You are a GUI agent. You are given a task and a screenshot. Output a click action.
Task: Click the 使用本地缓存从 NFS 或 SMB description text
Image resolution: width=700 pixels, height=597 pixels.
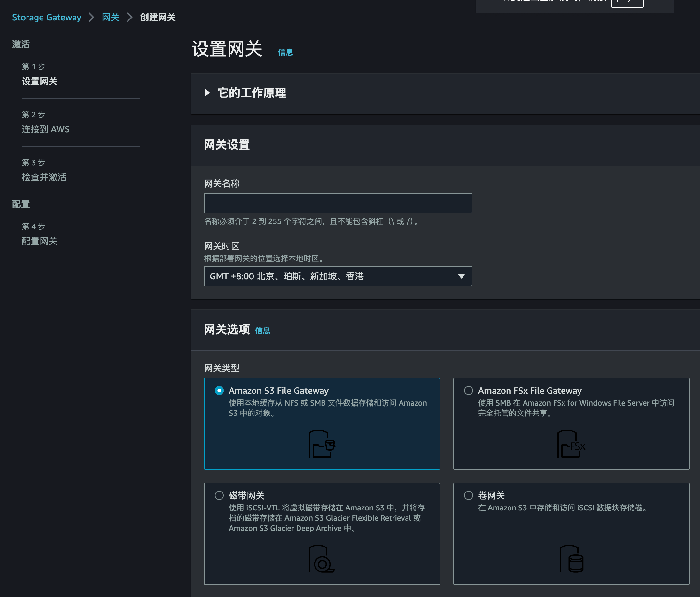tap(328, 408)
